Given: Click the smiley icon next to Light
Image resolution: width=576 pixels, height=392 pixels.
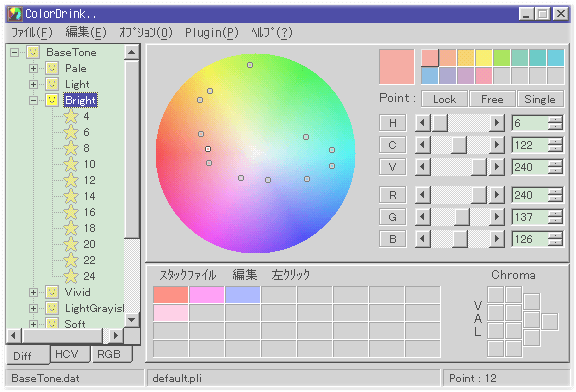Looking at the screenshot, I should click(52, 84).
